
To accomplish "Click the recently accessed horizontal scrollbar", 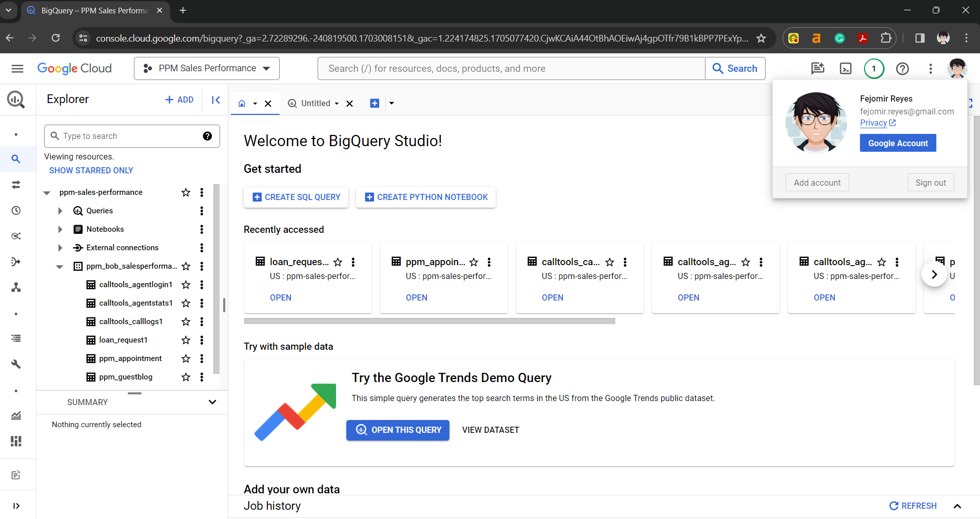I will pyautogui.click(x=429, y=321).
